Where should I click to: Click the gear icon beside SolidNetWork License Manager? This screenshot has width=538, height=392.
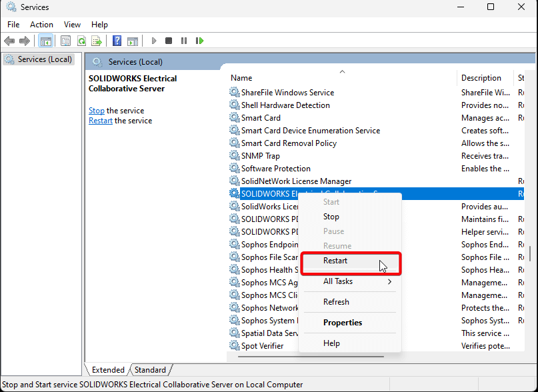235,181
